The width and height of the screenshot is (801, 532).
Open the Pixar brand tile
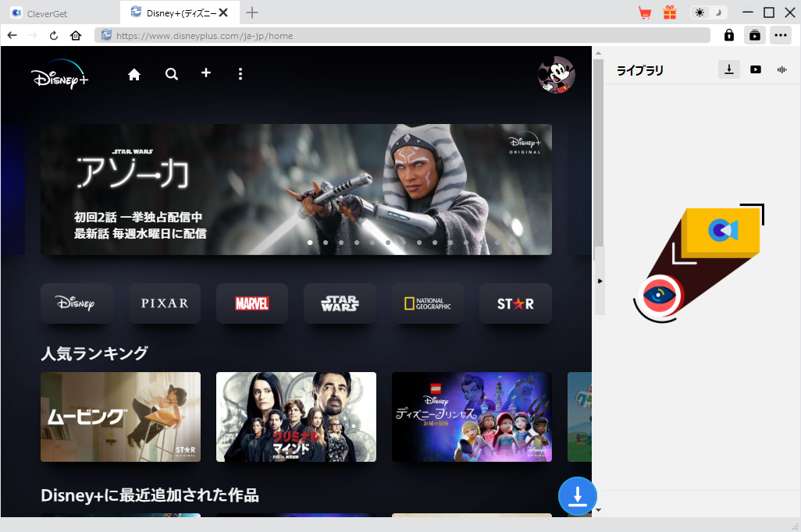pyautogui.click(x=165, y=303)
